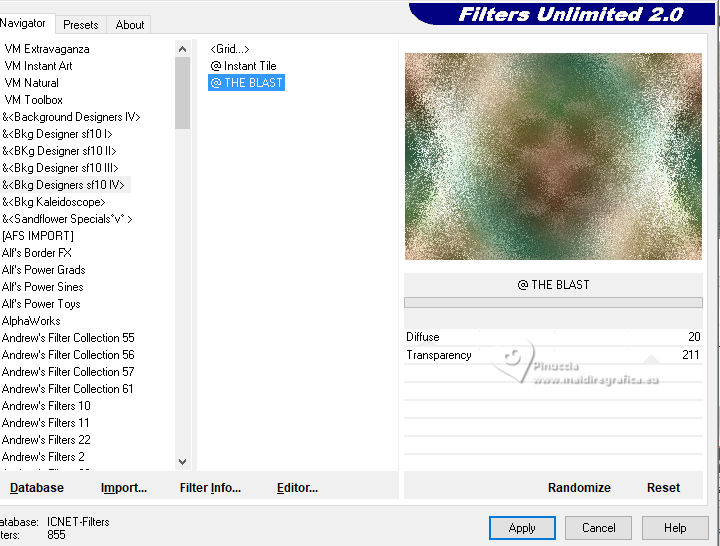Click the category list scrollbar thumb

[x=182, y=93]
